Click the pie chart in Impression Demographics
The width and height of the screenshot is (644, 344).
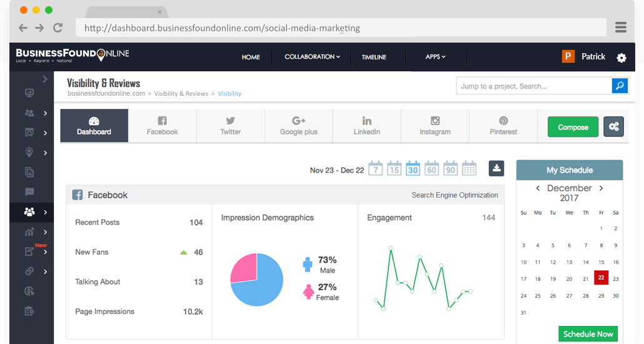coord(257,280)
